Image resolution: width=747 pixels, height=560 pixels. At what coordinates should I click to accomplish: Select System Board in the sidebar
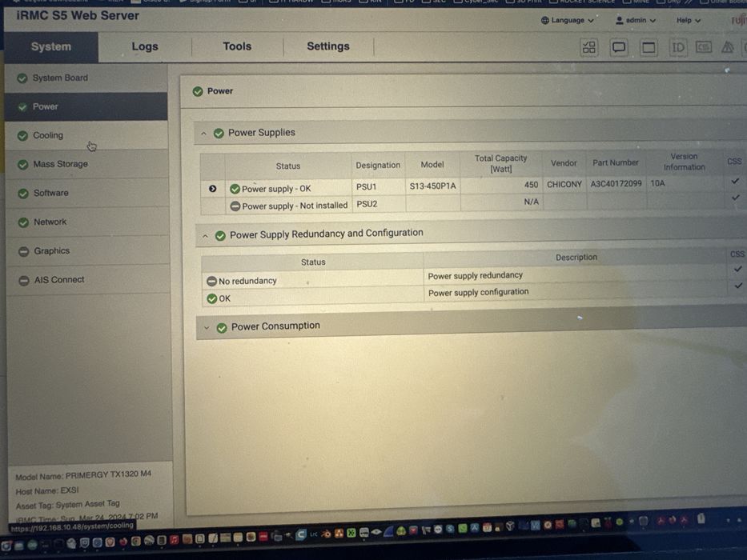click(x=86, y=78)
